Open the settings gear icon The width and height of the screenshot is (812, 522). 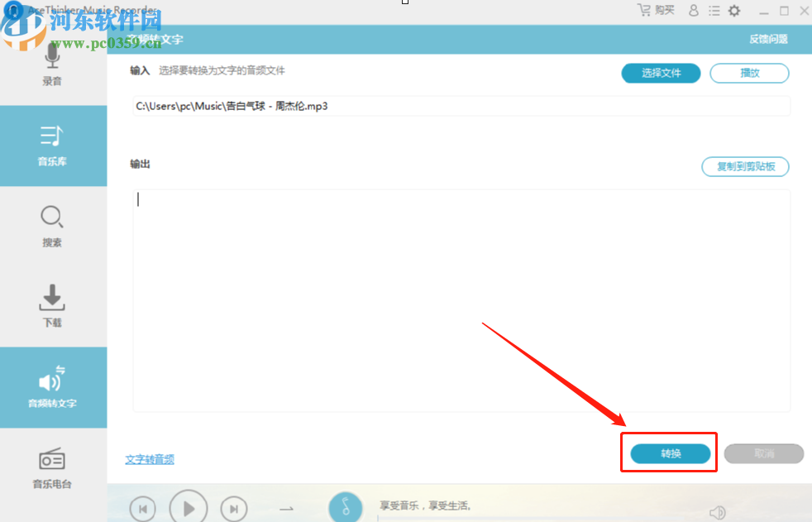pos(733,11)
